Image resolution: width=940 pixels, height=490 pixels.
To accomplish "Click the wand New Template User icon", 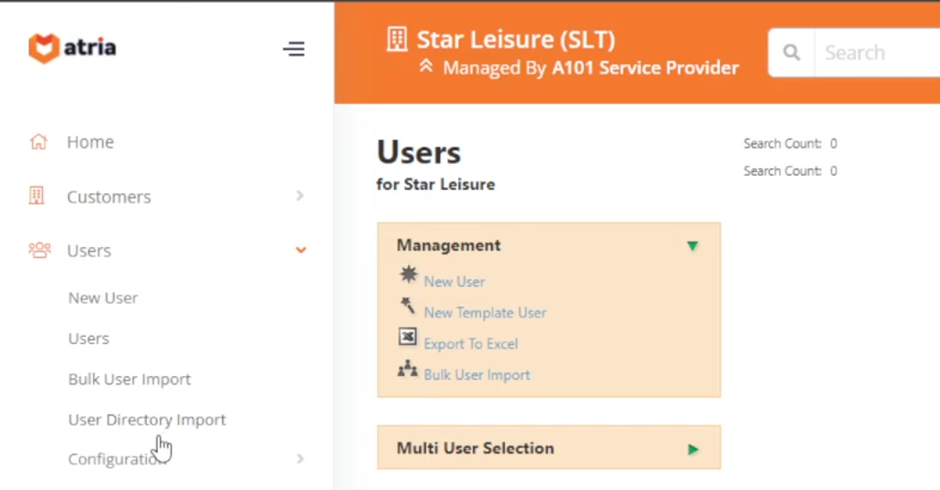I will pyautogui.click(x=408, y=305).
